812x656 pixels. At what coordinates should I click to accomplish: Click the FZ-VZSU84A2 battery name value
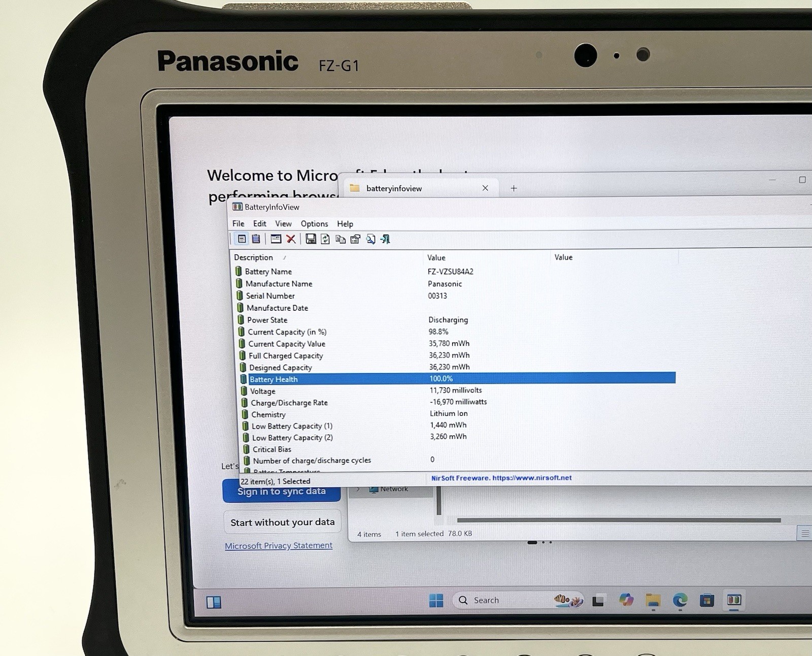pos(451,272)
